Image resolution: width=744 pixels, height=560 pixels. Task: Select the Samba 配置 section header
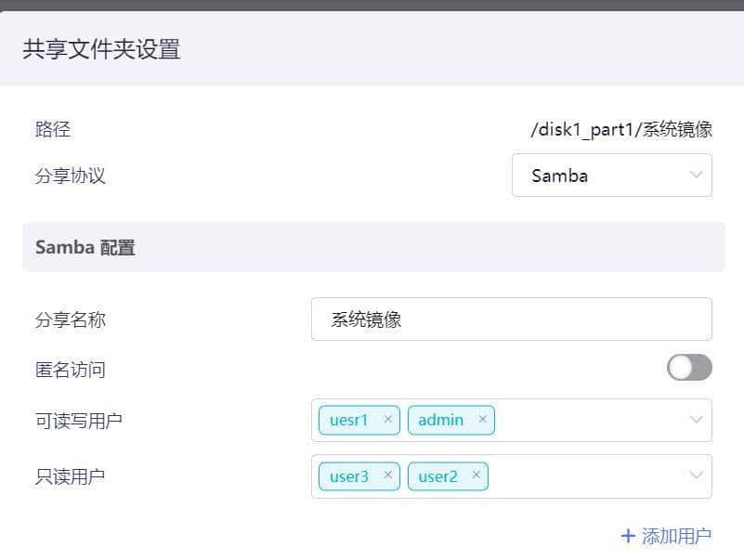click(84, 247)
